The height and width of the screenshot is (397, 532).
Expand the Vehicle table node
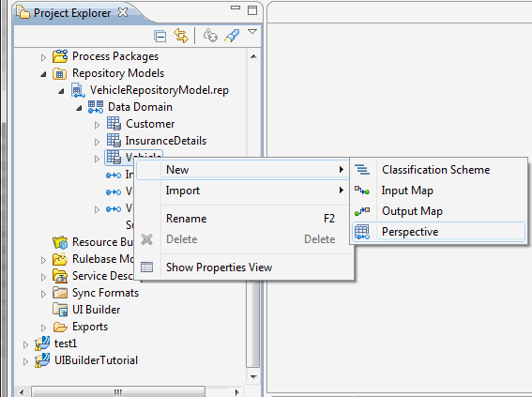(x=97, y=159)
